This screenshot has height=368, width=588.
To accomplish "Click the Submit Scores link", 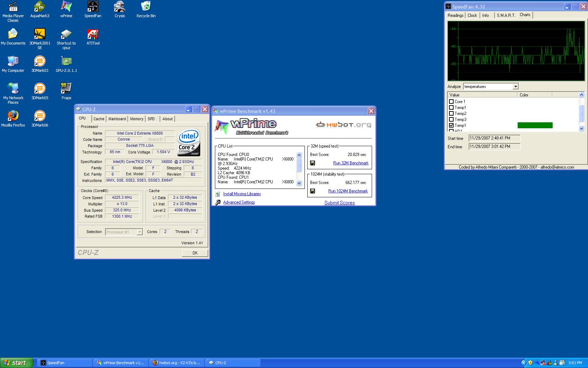I will [339, 203].
